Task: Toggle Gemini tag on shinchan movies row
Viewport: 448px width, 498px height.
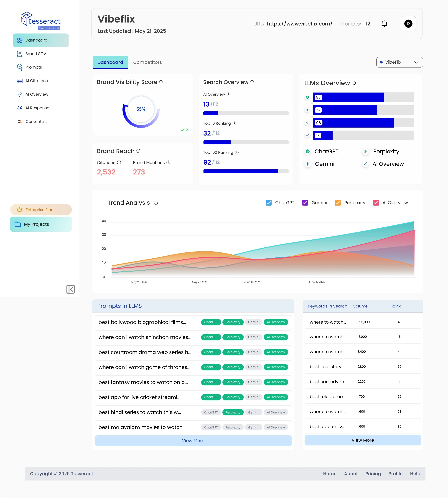Action: point(254,337)
